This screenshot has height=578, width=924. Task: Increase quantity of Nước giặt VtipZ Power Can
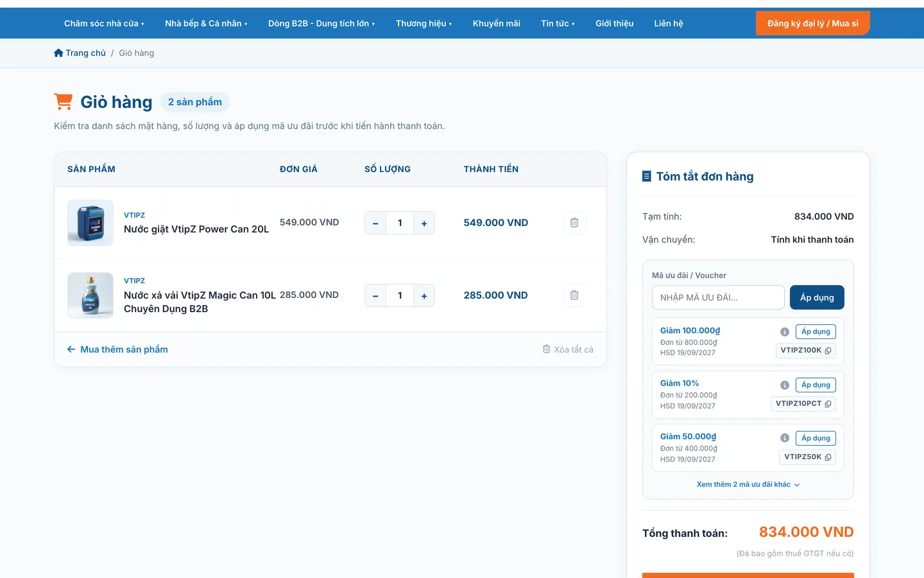pyautogui.click(x=424, y=223)
